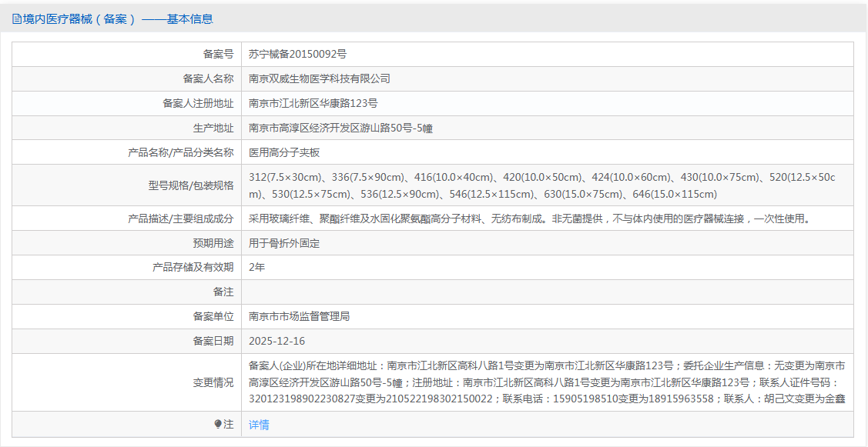This screenshot has width=868, height=447.
Task: Click the 备案人名称 row label
Action: (x=208, y=78)
